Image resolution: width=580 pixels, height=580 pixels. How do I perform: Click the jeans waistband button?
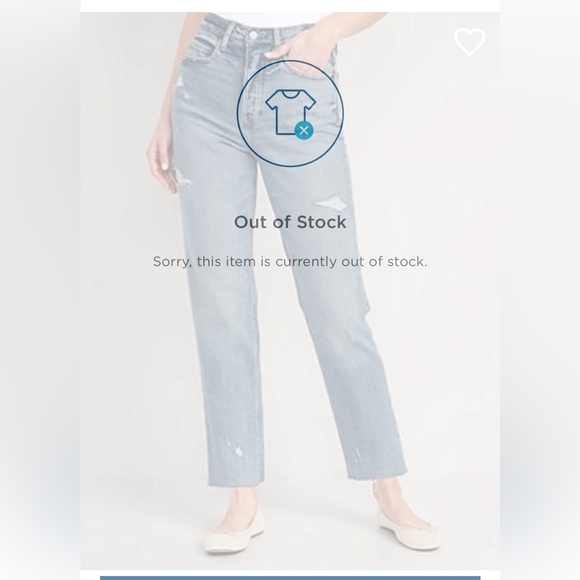253,34
